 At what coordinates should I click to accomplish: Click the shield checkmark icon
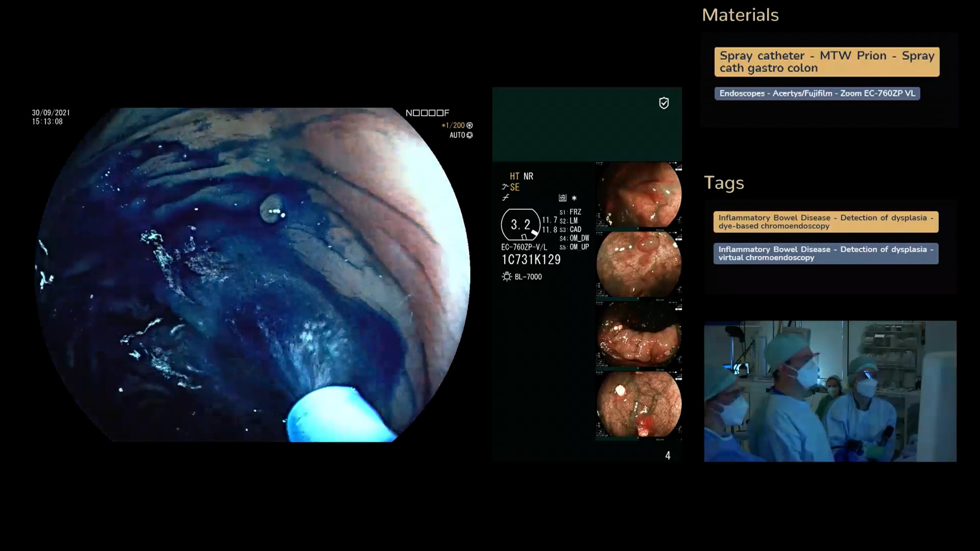coord(664,103)
